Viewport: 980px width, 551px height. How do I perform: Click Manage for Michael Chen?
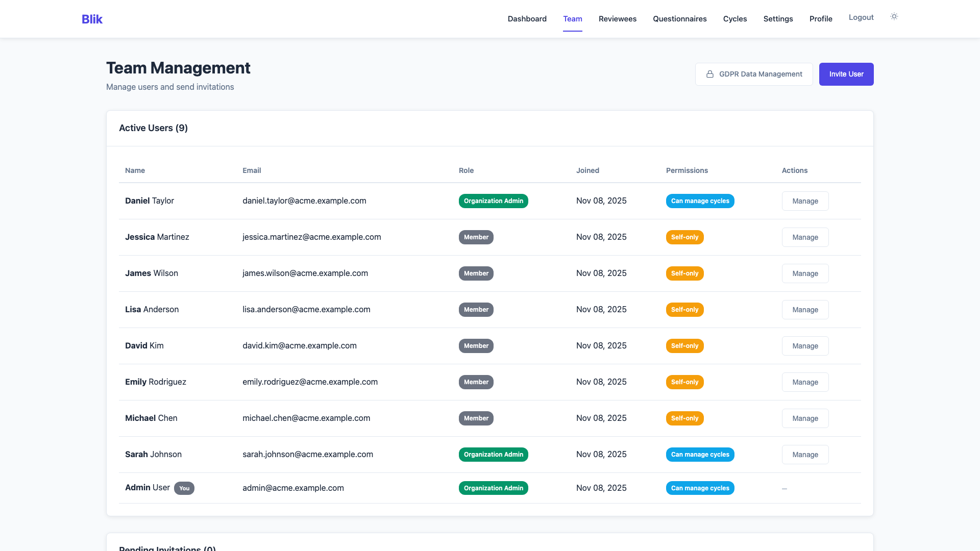(805, 418)
